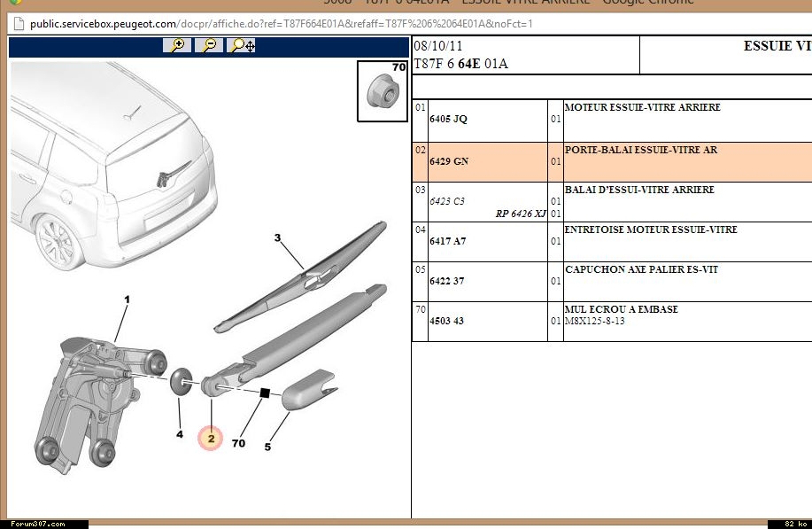812x529 pixels.
Task: Open the flange nut inset image
Action: tap(383, 91)
